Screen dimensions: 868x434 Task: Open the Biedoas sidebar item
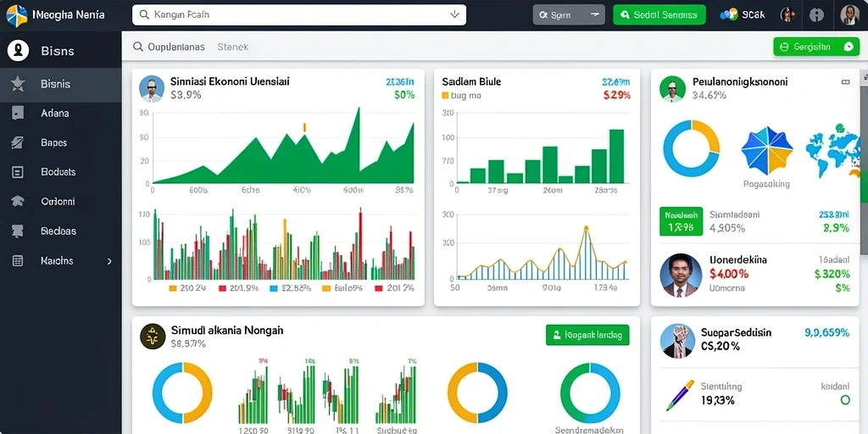coord(61,231)
